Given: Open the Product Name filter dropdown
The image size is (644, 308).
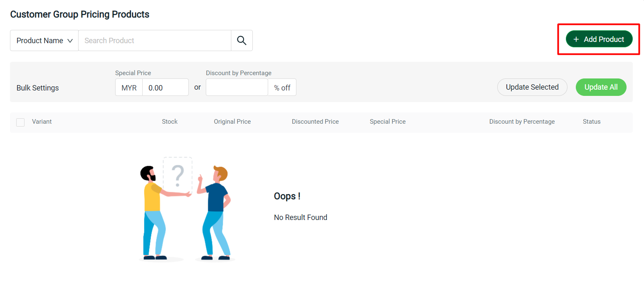Looking at the screenshot, I should point(44,40).
